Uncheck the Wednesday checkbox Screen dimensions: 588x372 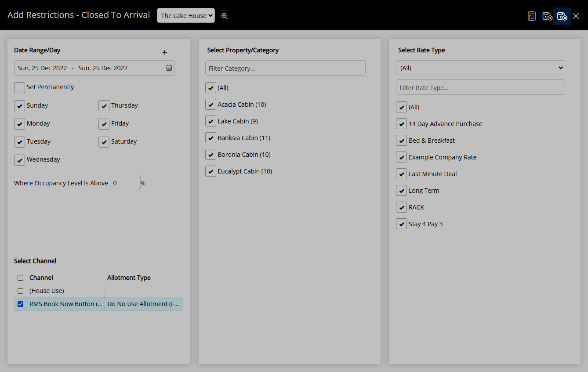[x=19, y=160]
